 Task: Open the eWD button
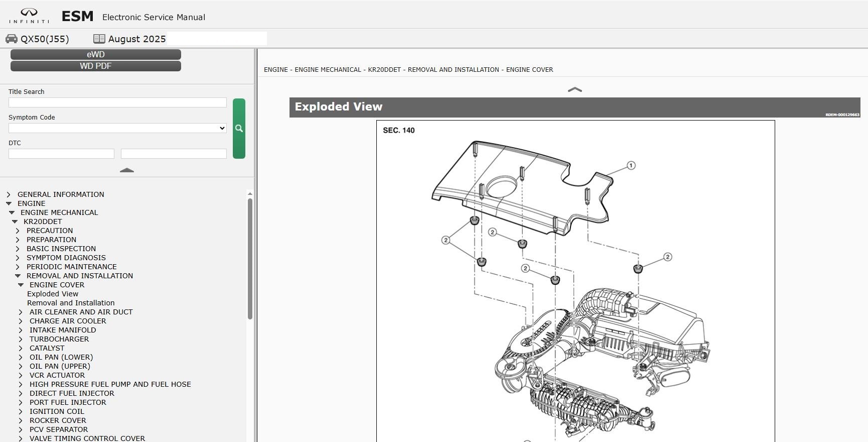(x=95, y=54)
